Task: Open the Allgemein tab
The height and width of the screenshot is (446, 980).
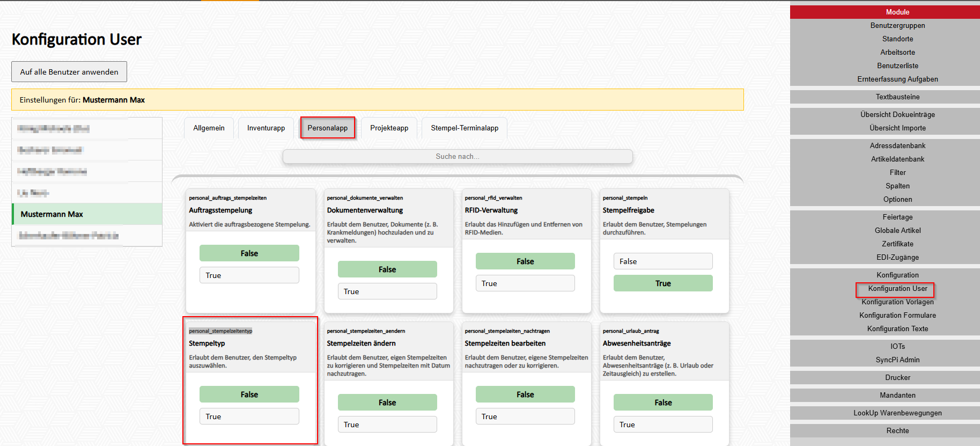Action: pos(209,128)
